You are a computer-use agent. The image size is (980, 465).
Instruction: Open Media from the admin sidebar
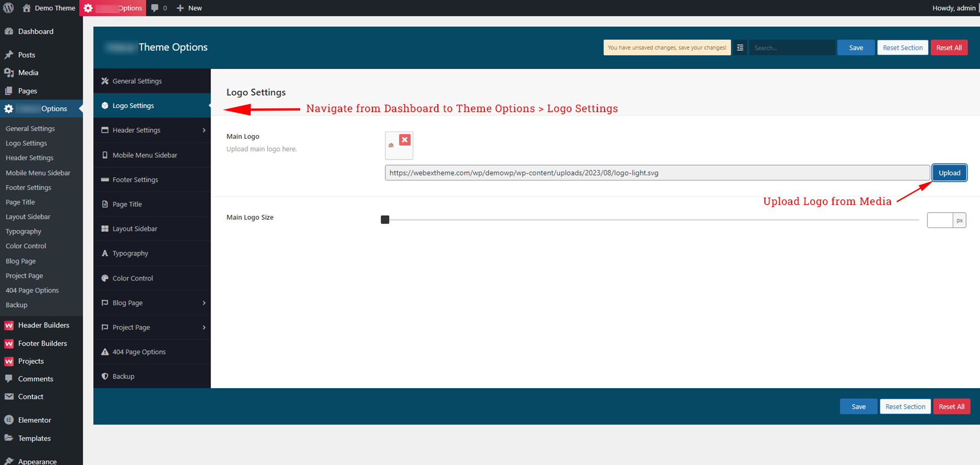[x=28, y=72]
